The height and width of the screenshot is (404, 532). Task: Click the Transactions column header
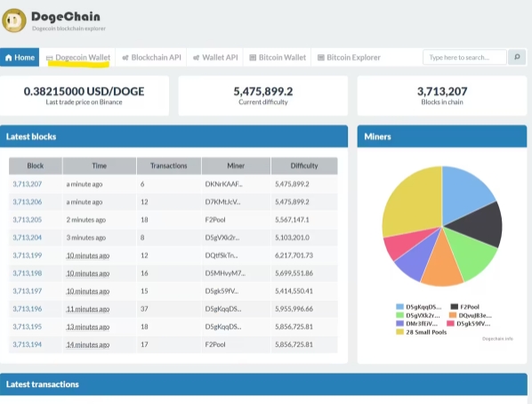169,166
